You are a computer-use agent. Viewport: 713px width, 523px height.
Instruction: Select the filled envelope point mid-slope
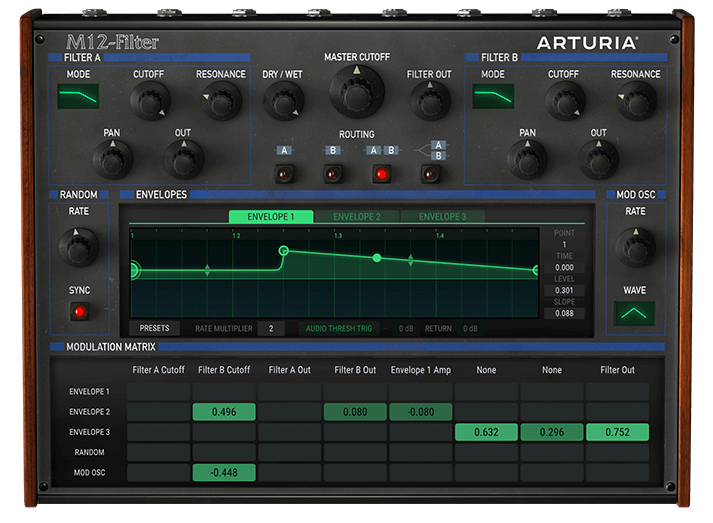point(377,258)
